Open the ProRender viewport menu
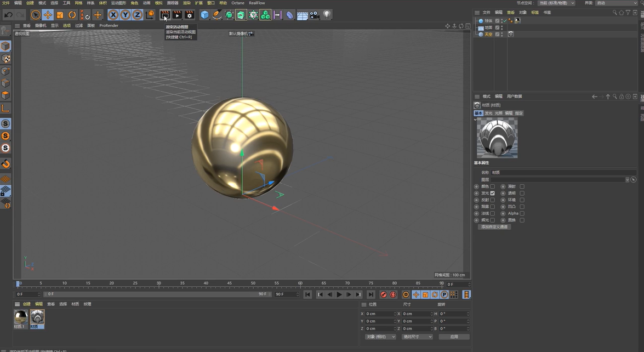The width and height of the screenshot is (644, 352). pyautogui.click(x=109, y=25)
